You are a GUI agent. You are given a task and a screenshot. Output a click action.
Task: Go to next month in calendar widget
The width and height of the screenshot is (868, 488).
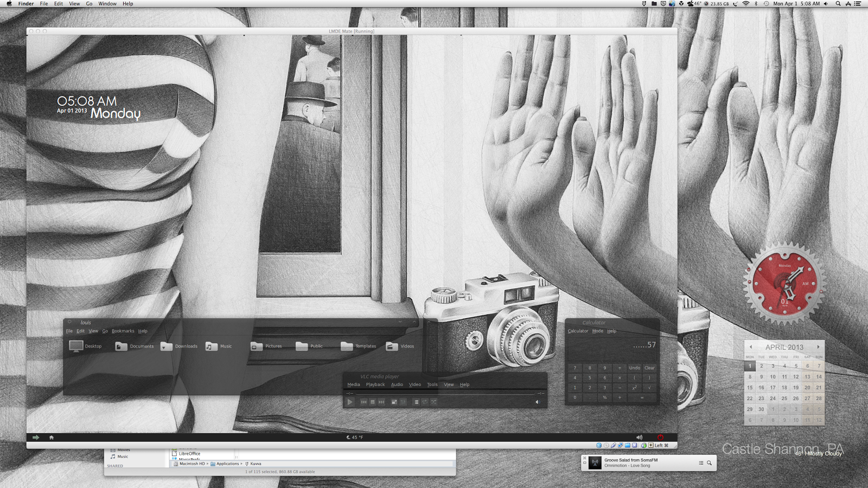[x=819, y=347]
